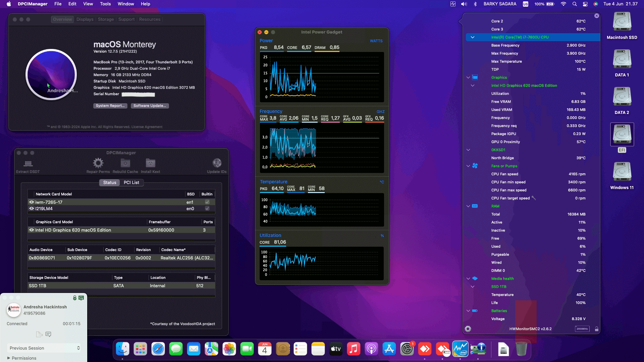The width and height of the screenshot is (644, 362).
Task: Click Software Update button
Action: tap(150, 106)
